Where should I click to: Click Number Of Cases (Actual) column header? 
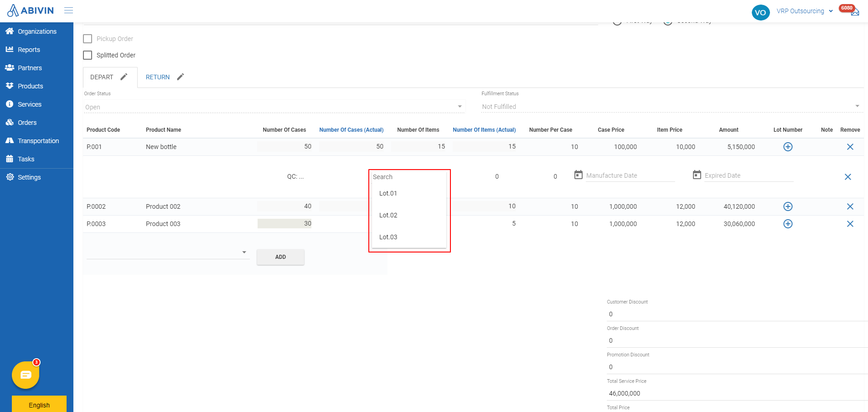pos(351,130)
